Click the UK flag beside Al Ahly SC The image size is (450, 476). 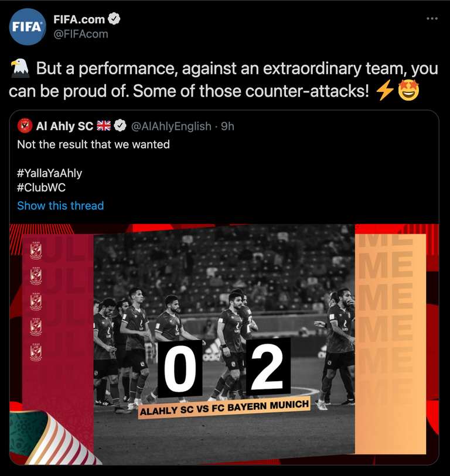coord(104,126)
